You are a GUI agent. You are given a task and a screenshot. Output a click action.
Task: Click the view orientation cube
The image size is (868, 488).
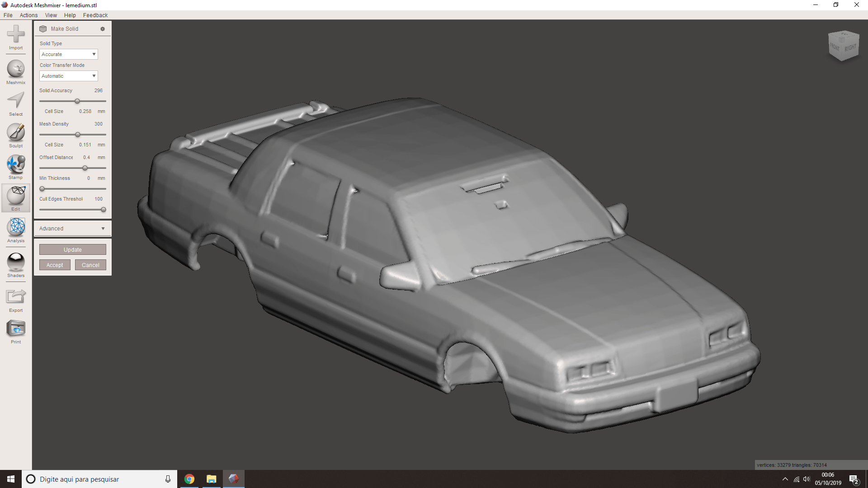[843, 46]
